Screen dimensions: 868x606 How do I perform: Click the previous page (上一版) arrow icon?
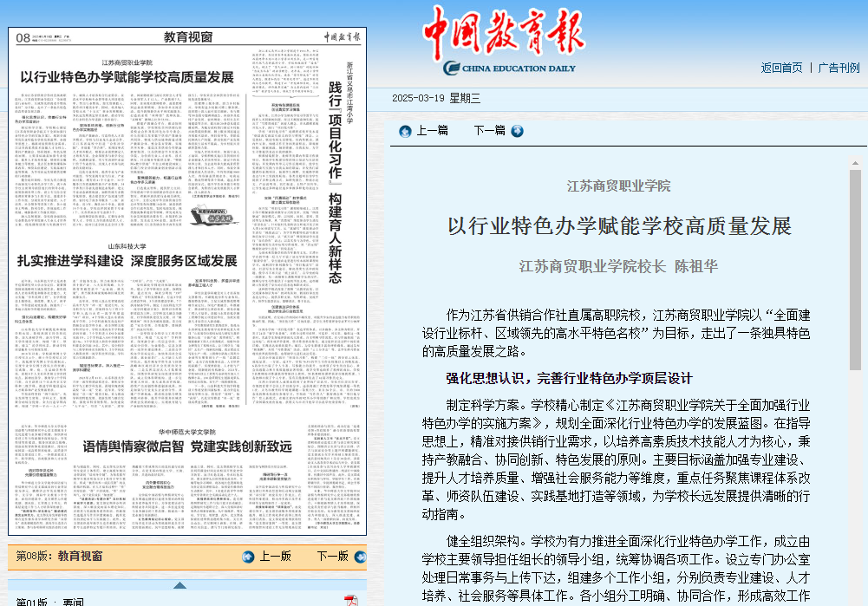(248, 557)
